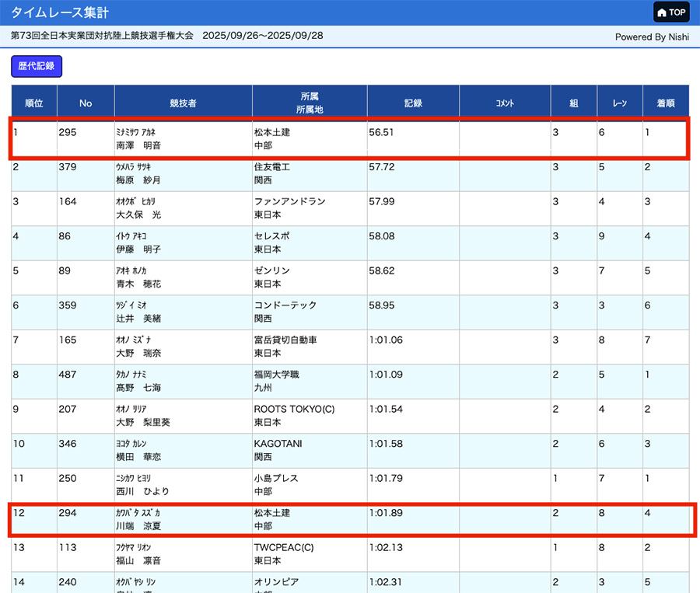The image size is (700, 593).
Task: Select athlete 大久保 光 in third row
Action: (x=138, y=215)
